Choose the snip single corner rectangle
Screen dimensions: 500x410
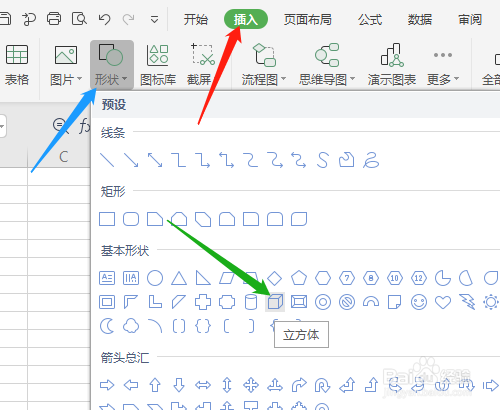(x=155, y=219)
